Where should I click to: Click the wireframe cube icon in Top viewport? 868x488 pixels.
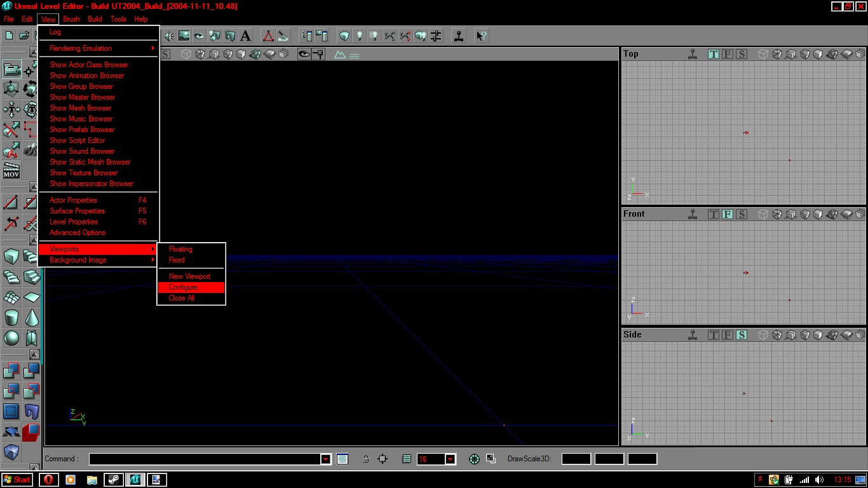tap(763, 55)
